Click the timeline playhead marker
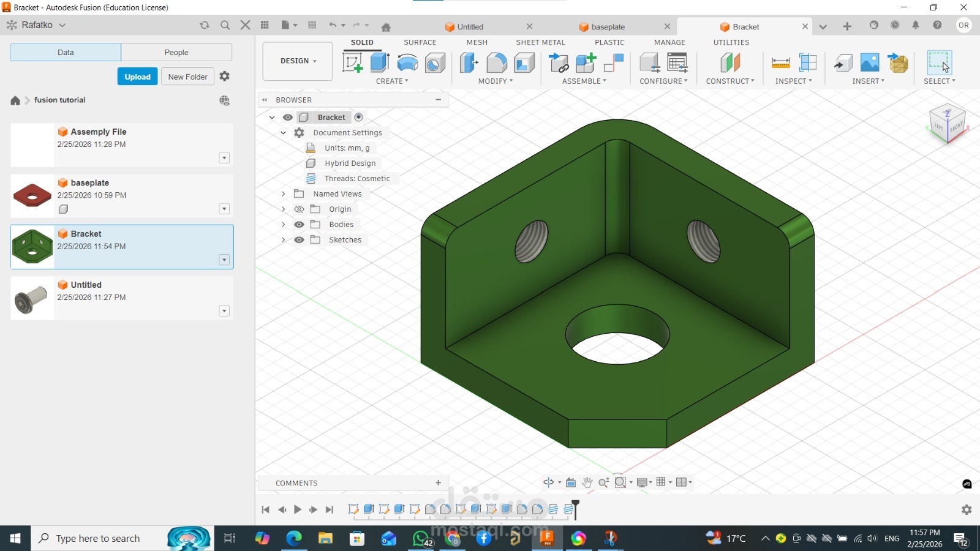Image resolution: width=980 pixels, height=551 pixels. pyautogui.click(x=575, y=509)
